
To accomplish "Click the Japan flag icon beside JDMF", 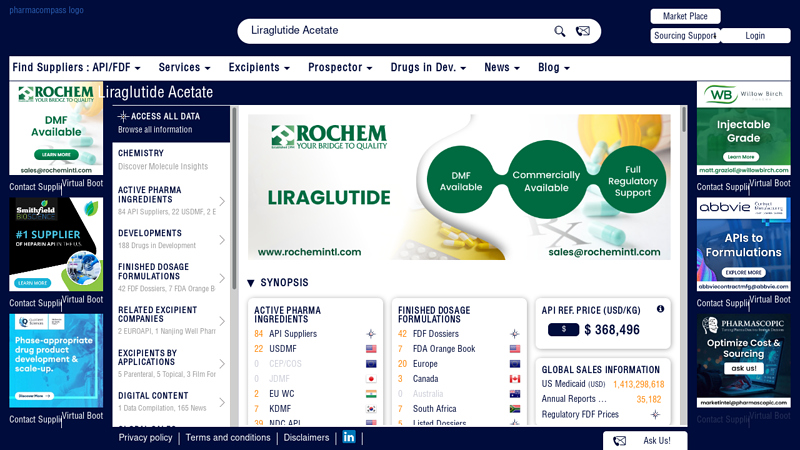I will point(371,379).
